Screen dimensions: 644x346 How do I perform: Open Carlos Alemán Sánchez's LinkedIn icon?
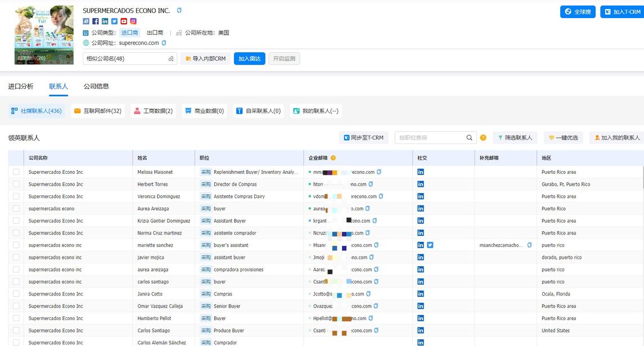click(421, 342)
